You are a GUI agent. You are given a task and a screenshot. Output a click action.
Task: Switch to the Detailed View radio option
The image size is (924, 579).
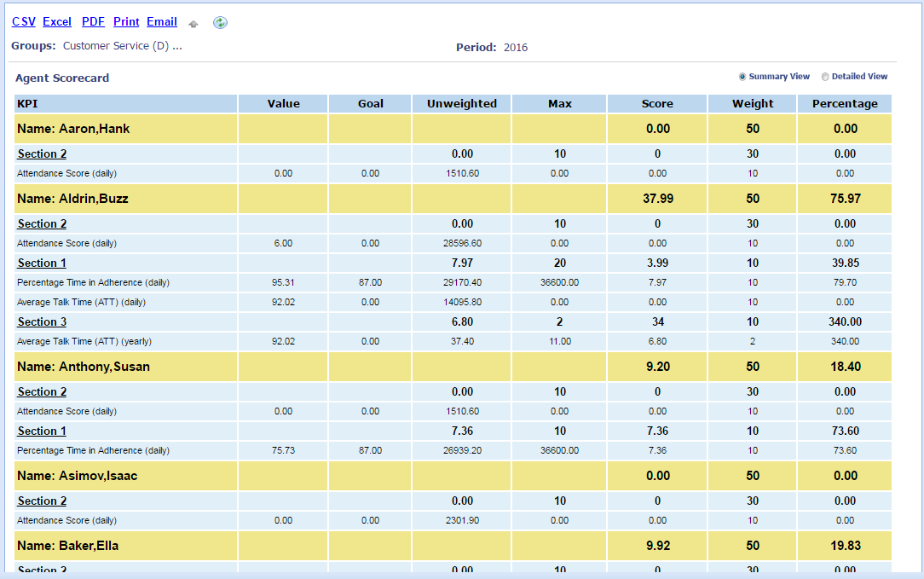click(824, 77)
